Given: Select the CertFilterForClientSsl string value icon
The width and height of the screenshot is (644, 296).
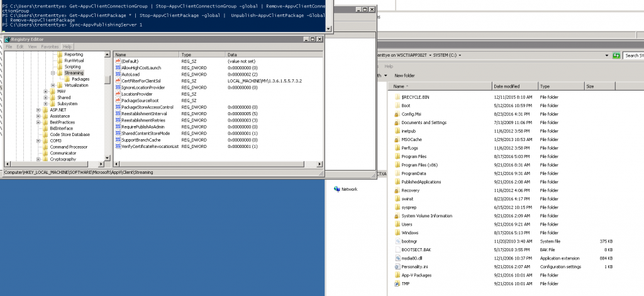Looking at the screenshot, I should (117, 81).
